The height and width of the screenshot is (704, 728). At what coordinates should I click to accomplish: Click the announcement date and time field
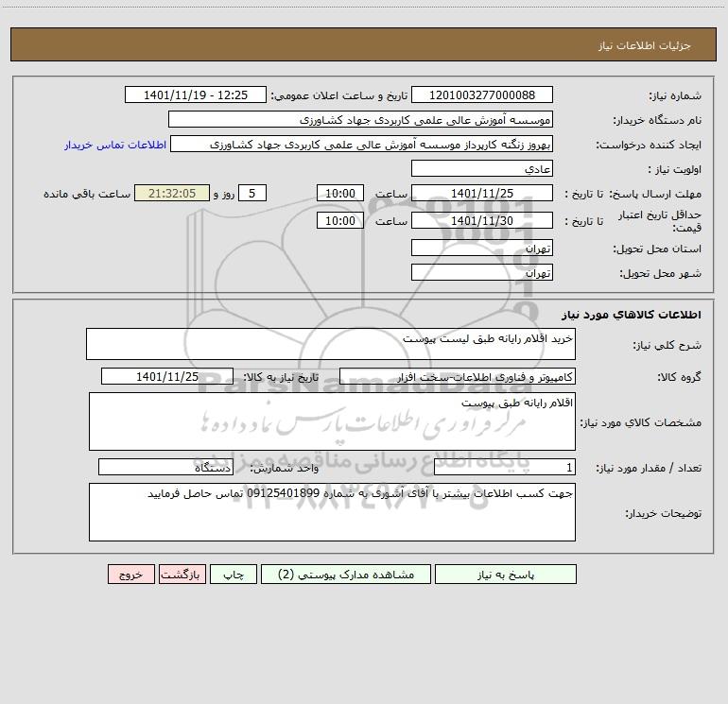pyautogui.click(x=196, y=94)
